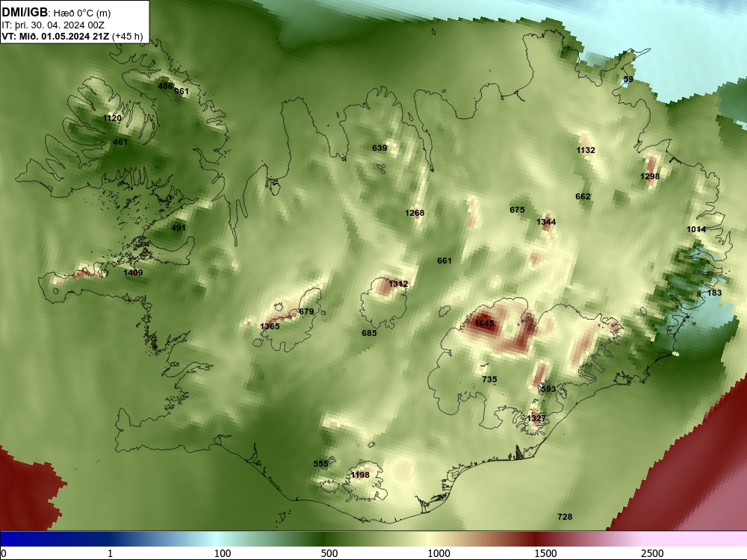Click the value 728 over the sea
The image size is (747, 560).
click(x=565, y=517)
